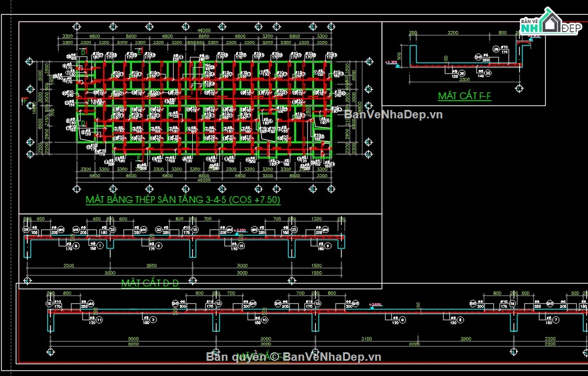Pick the 1300 dimension in section D-D
Viewport: 588px width, 376px height.
316,219
